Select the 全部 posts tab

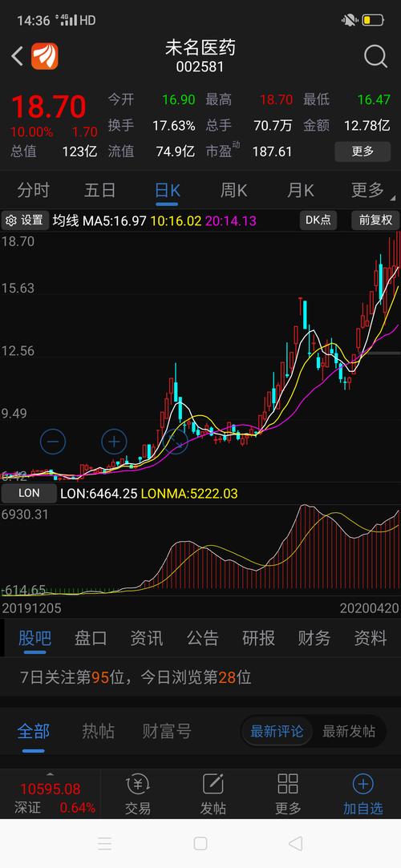(x=33, y=732)
